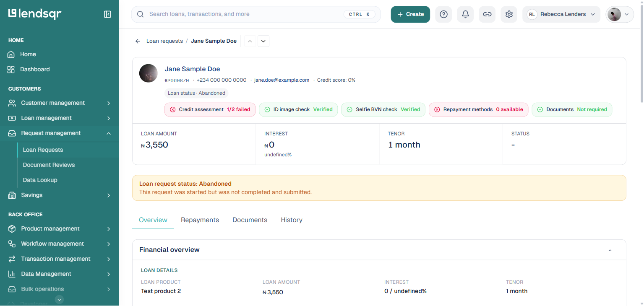Click the Loan requests breadcrumb link
Viewport: 644px width, 306px height.
(164, 41)
